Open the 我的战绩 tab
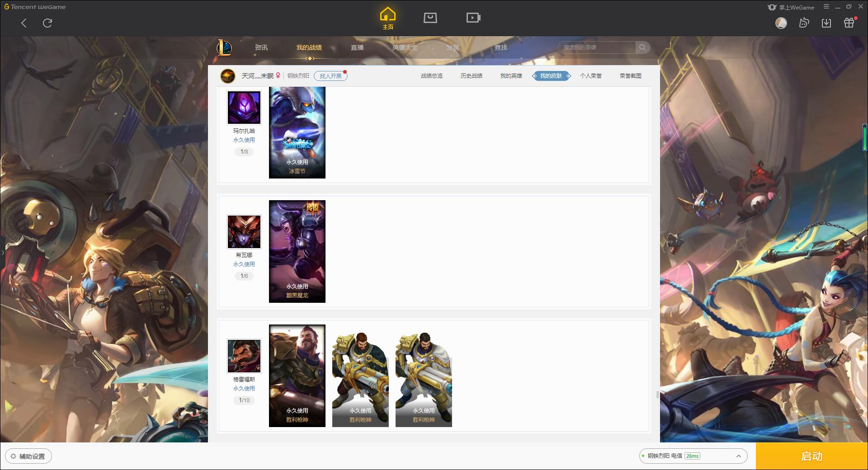Viewport: 868px width, 470px height. click(x=309, y=47)
